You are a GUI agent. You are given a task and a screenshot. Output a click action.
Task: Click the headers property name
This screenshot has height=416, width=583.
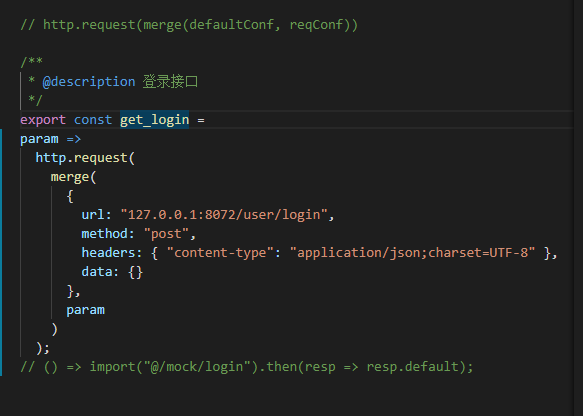coord(109,253)
